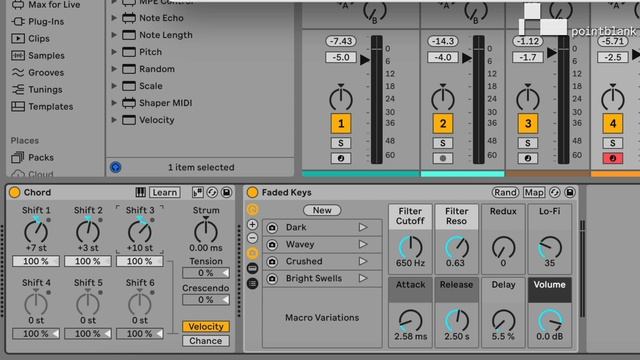Click the Crescendo value field
This screenshot has width=640, height=360.
[206, 300]
